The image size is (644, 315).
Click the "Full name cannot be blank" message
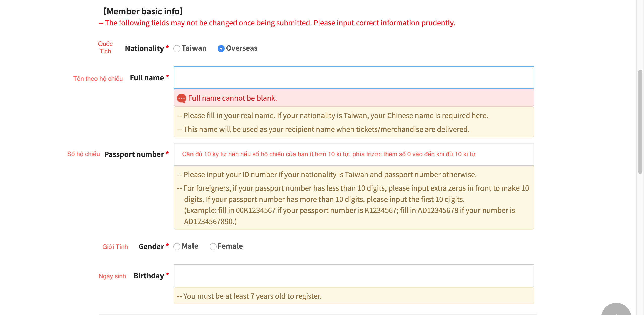232,98
